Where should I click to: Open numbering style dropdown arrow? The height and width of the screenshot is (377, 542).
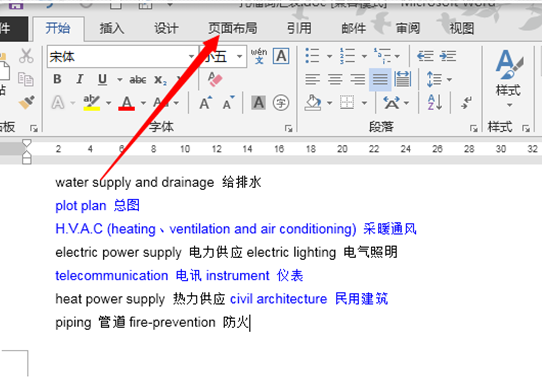(364, 56)
